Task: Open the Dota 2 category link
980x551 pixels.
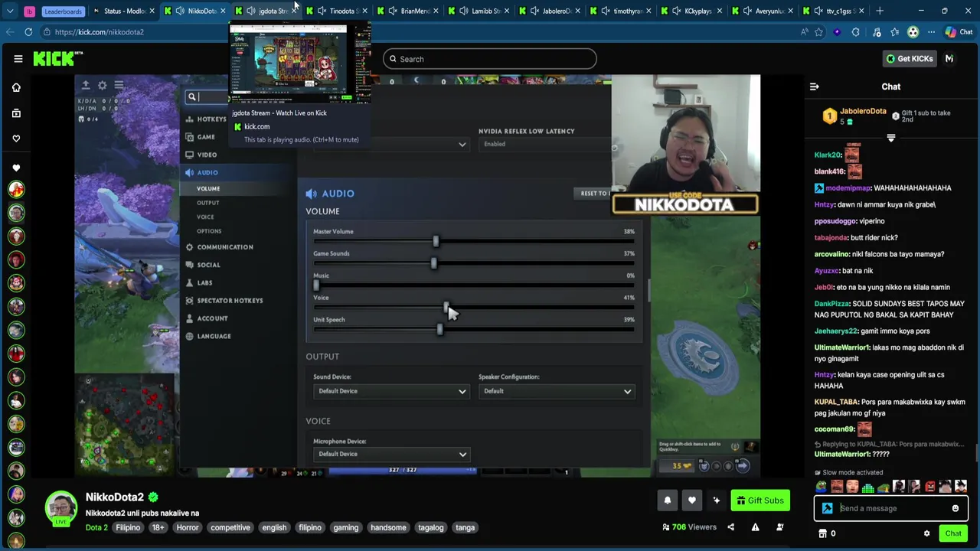Action: 96,527
